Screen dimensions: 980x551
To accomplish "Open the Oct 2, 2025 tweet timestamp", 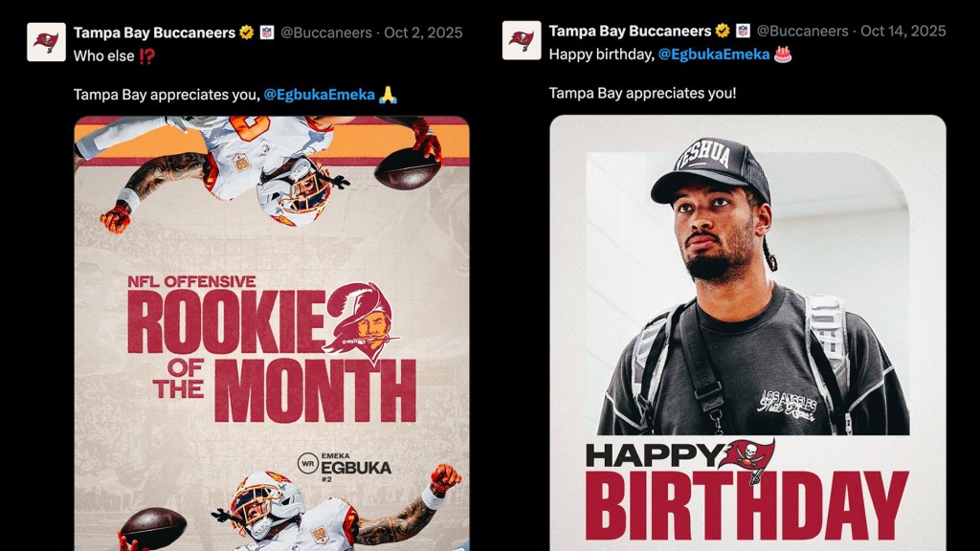I will [x=423, y=33].
